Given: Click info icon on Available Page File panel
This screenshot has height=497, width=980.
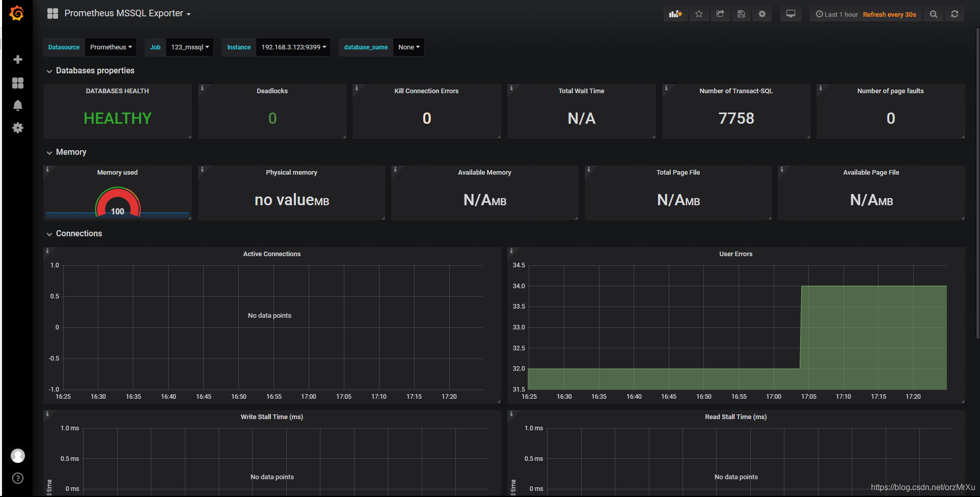Looking at the screenshot, I should [x=782, y=170].
